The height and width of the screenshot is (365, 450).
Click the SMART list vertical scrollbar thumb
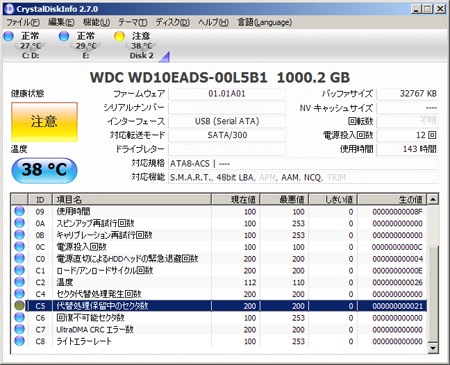(433, 294)
